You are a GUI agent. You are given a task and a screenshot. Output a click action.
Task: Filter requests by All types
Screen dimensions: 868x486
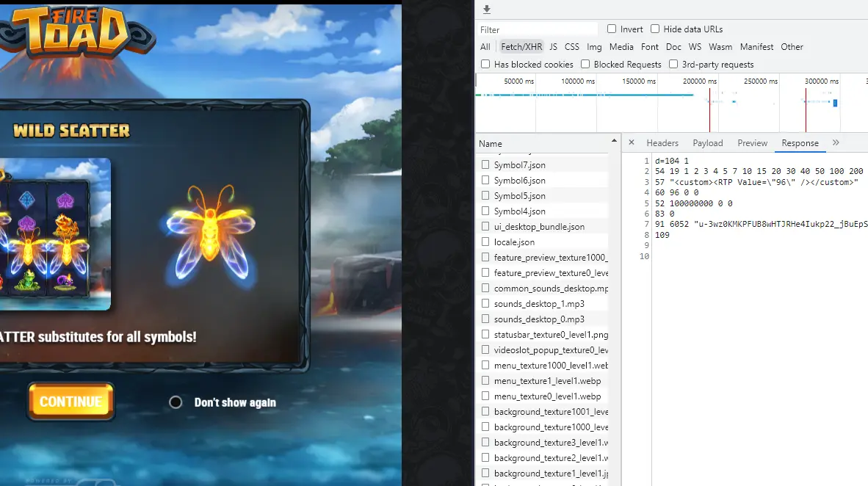pos(485,47)
